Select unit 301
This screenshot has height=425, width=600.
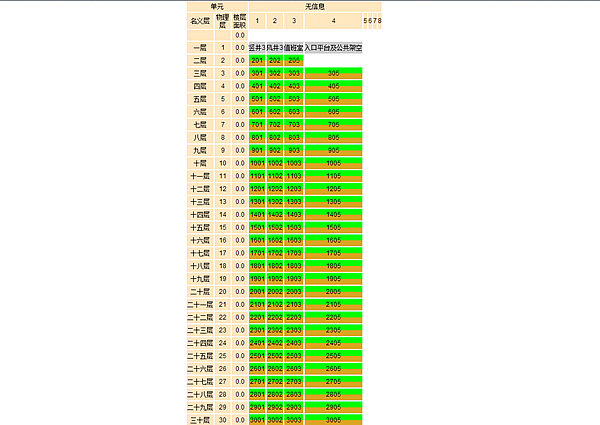(x=257, y=73)
